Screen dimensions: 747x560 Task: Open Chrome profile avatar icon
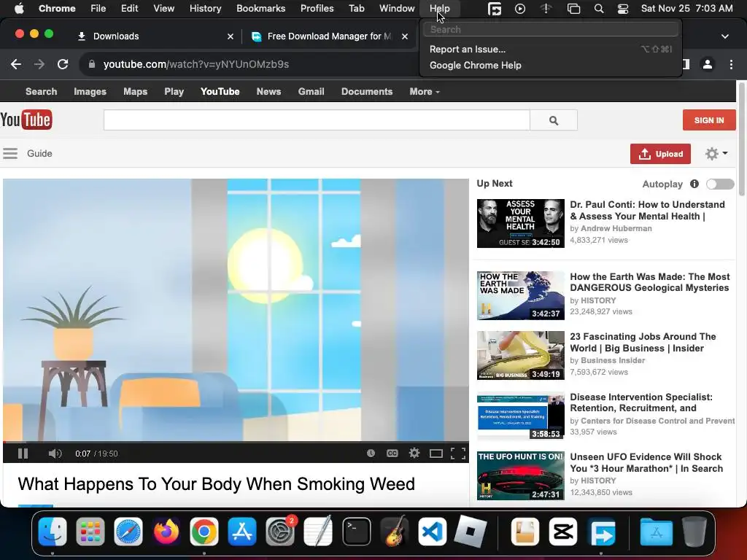coord(708,64)
